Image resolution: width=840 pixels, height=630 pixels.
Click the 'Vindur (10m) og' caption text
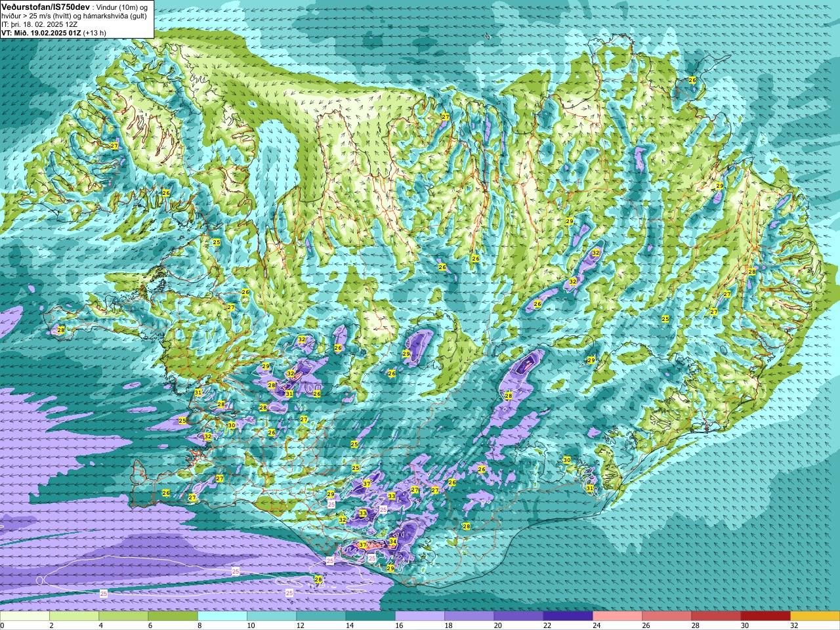click(x=121, y=7)
